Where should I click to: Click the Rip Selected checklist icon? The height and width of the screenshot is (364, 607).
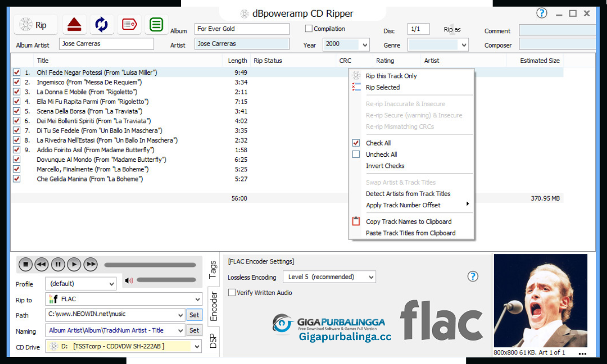(x=357, y=87)
